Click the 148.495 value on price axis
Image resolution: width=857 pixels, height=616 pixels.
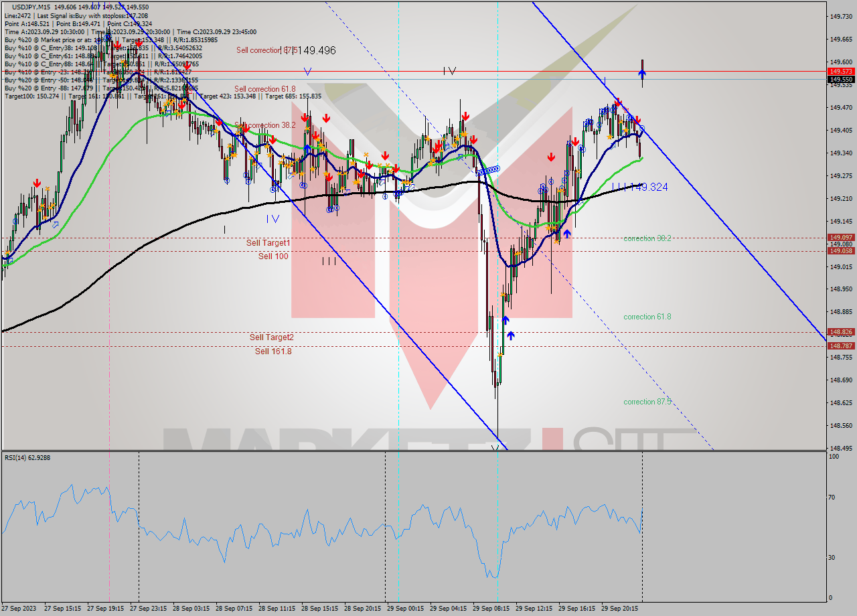coord(841,449)
